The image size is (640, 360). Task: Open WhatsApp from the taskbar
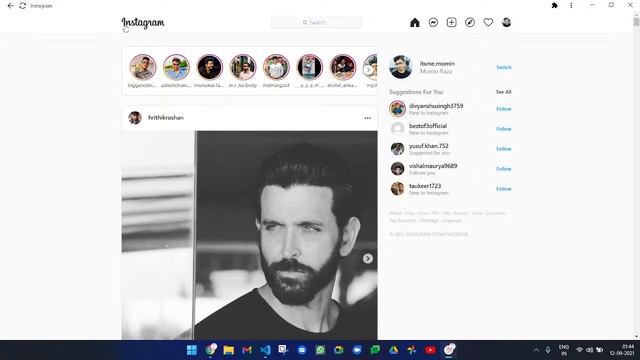pos(320,350)
